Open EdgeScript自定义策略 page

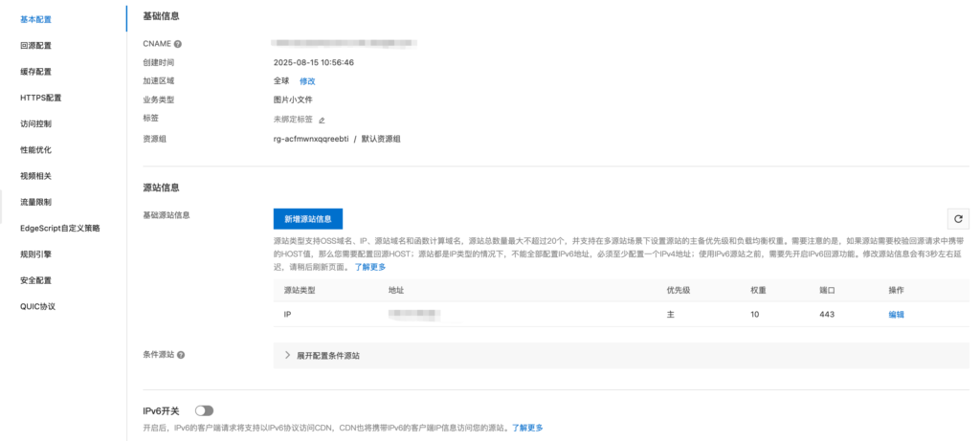[x=59, y=229]
